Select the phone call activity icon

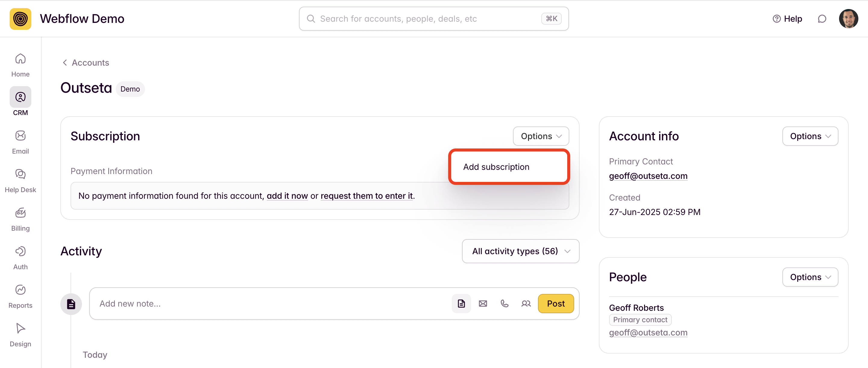pyautogui.click(x=504, y=303)
